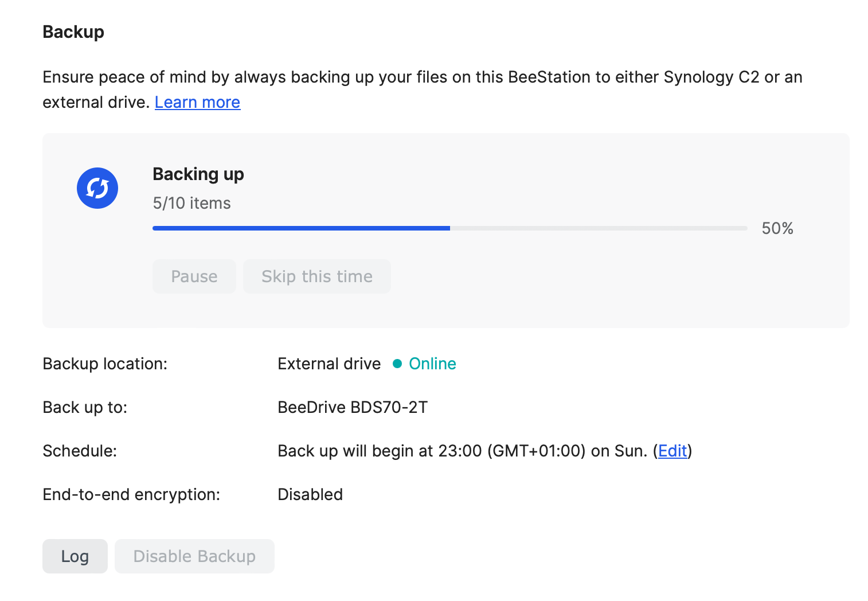868x601 pixels.
Task: Select the BeeDrive BDS70-2T destination text
Action: coord(353,407)
